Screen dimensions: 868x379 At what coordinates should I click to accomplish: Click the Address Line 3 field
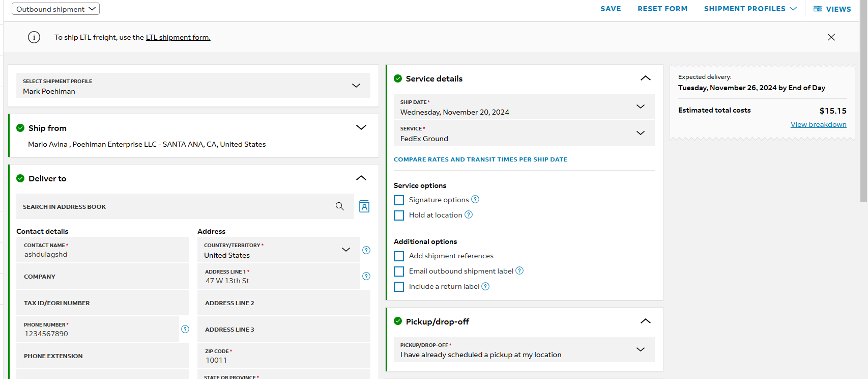[284, 330]
